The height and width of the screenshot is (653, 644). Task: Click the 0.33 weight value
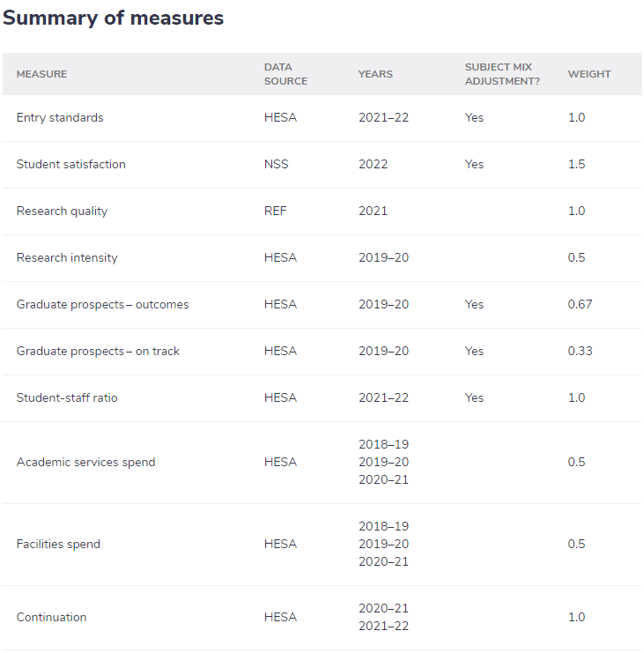pyautogui.click(x=580, y=352)
